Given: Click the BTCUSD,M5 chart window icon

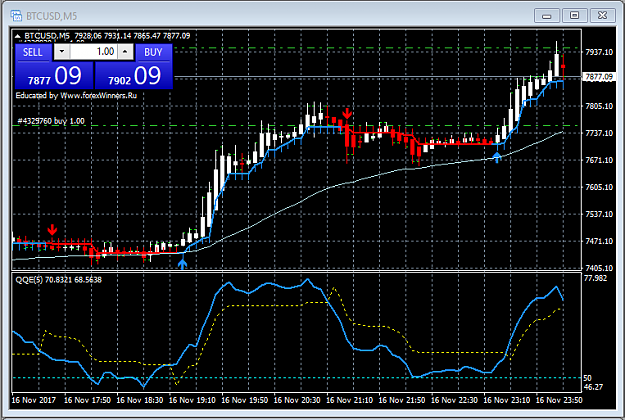Looking at the screenshot, I should [16, 16].
